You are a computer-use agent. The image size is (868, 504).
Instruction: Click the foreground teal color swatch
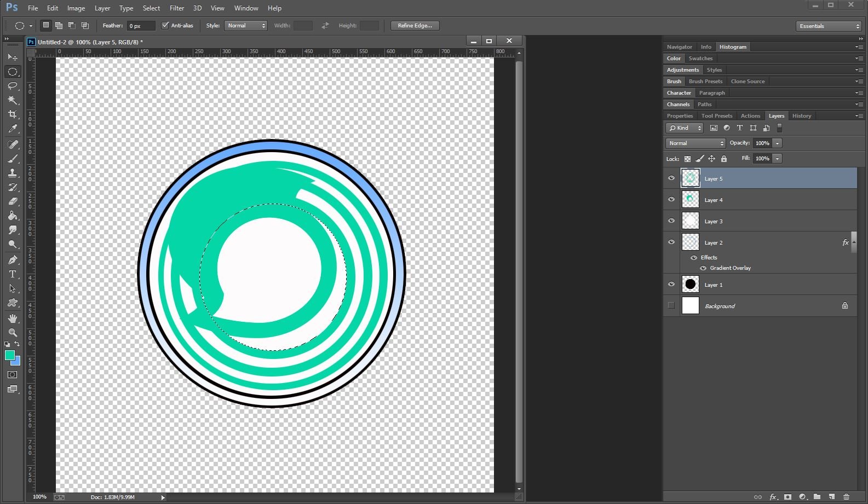pos(9,355)
